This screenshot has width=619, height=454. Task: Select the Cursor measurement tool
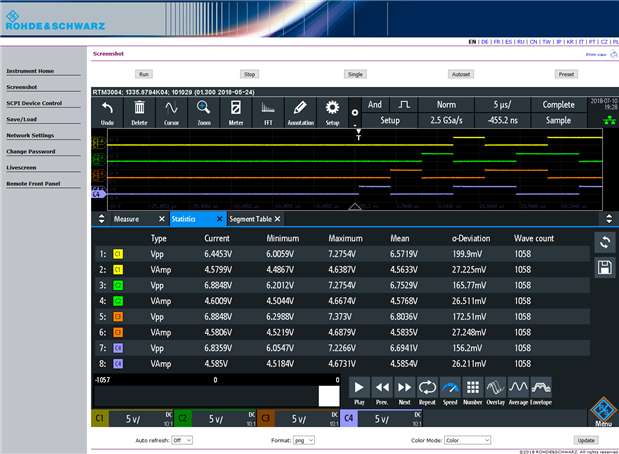[x=171, y=112]
